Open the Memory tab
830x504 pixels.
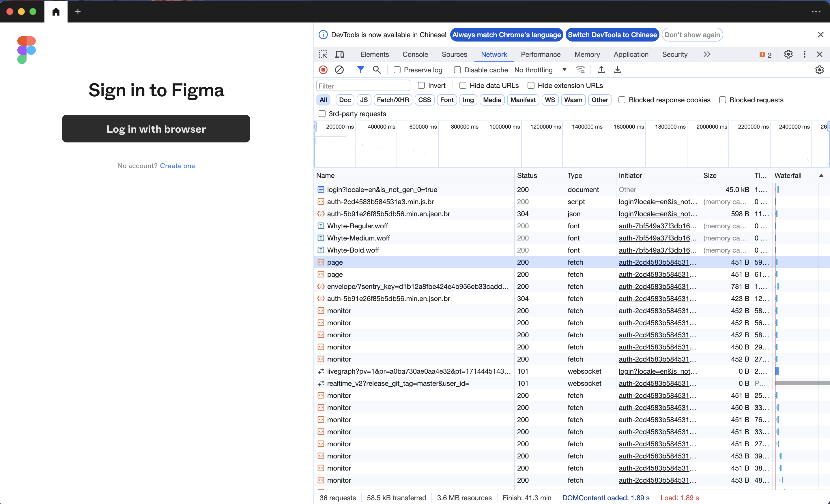point(587,54)
